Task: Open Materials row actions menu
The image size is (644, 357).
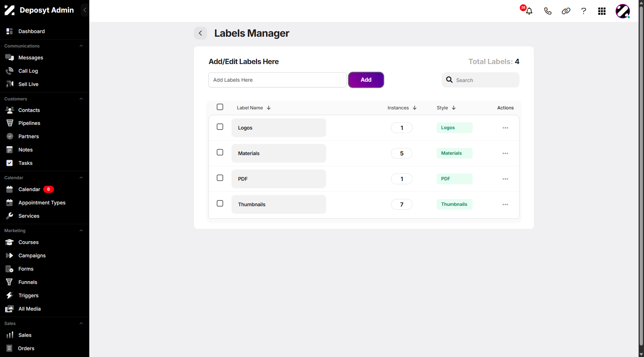Action: click(505, 153)
